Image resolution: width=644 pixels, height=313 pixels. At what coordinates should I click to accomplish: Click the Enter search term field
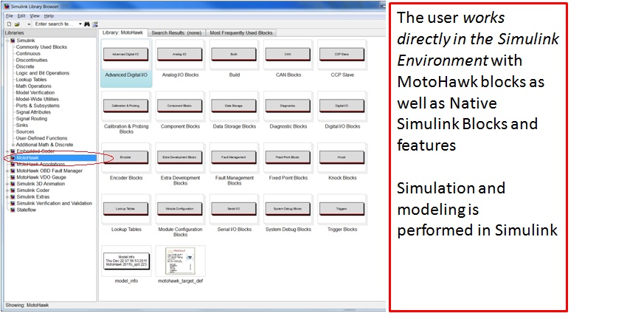(x=55, y=24)
